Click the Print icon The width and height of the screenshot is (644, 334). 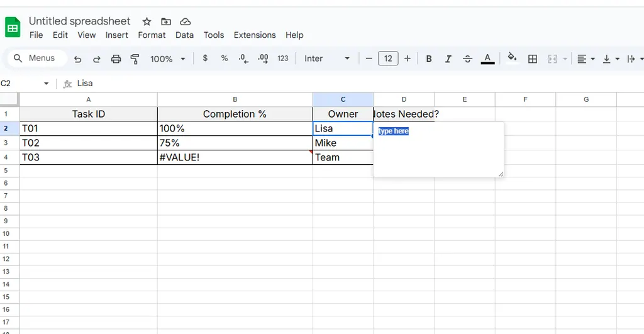[x=116, y=58]
